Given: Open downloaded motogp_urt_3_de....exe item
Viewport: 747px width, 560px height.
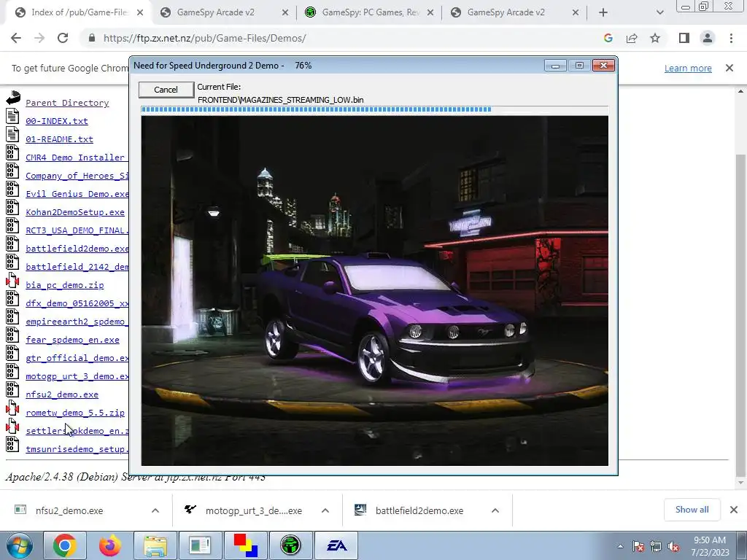Looking at the screenshot, I should [253, 510].
